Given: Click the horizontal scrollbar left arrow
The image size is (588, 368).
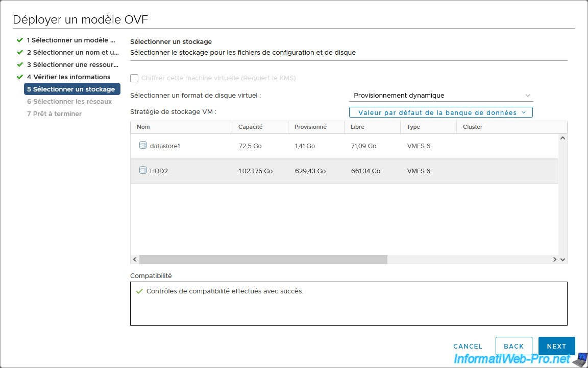Looking at the screenshot, I should pyautogui.click(x=135, y=260).
